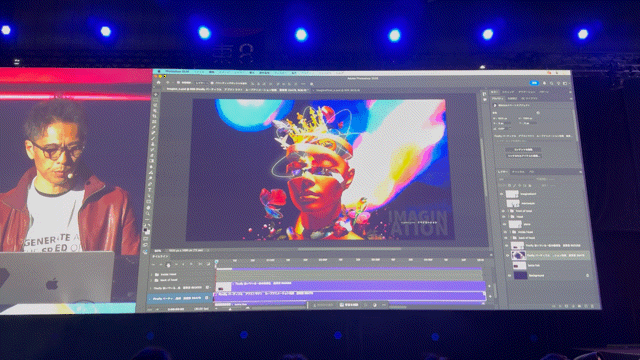Hide the 'inside head' layer group
The width and height of the screenshot is (640, 360).
point(505,232)
